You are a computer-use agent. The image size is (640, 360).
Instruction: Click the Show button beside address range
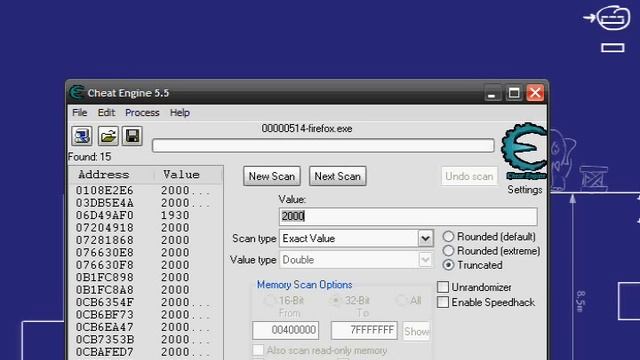coord(416,331)
